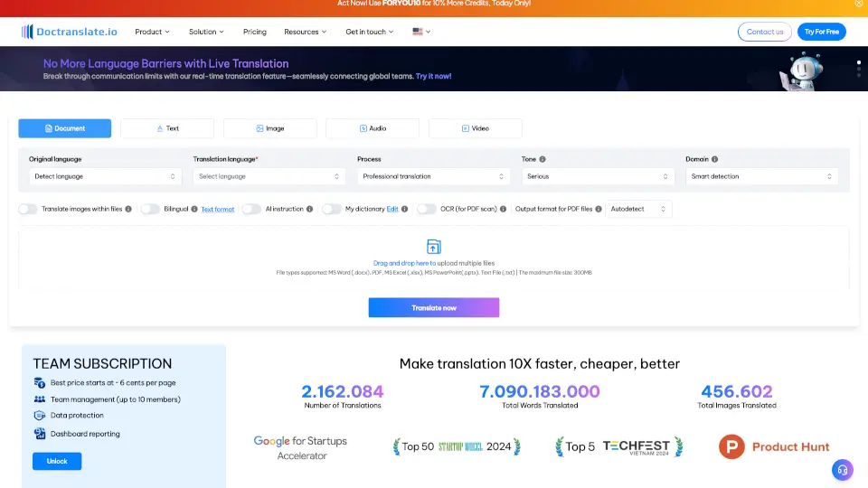Toggle Translate images within files switch
868x488 pixels.
(x=28, y=209)
